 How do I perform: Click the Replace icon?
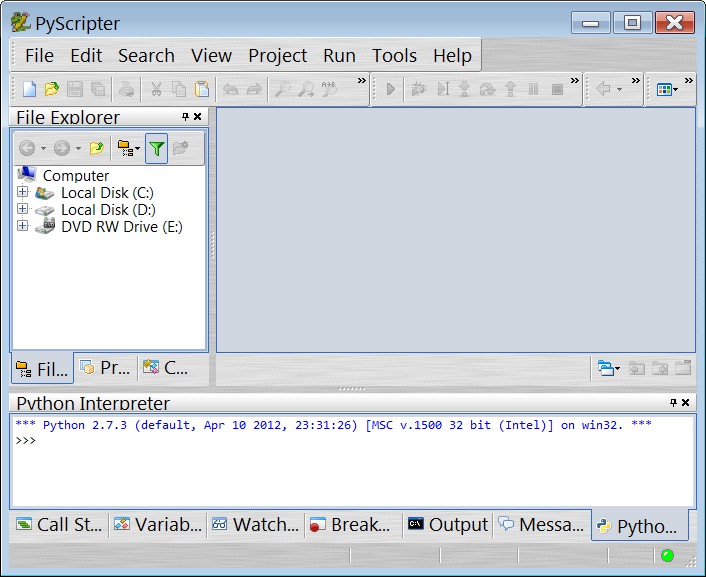(329, 89)
